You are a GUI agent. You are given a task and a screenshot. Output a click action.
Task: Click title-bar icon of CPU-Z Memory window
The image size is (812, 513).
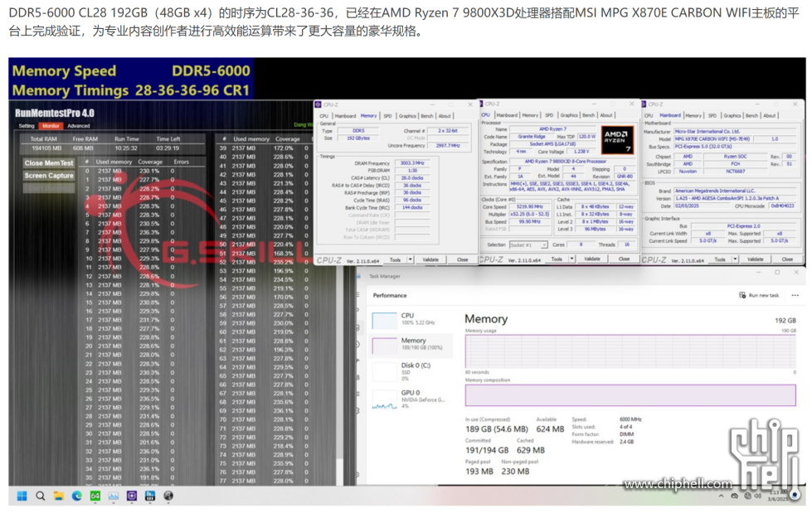click(318, 104)
